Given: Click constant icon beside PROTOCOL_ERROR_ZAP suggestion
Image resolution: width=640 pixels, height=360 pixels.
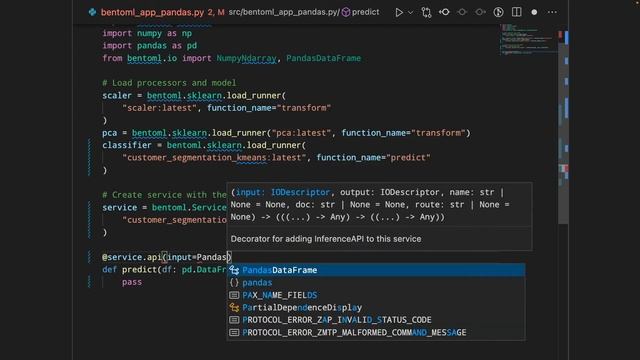Looking at the screenshot, I should tap(234, 320).
